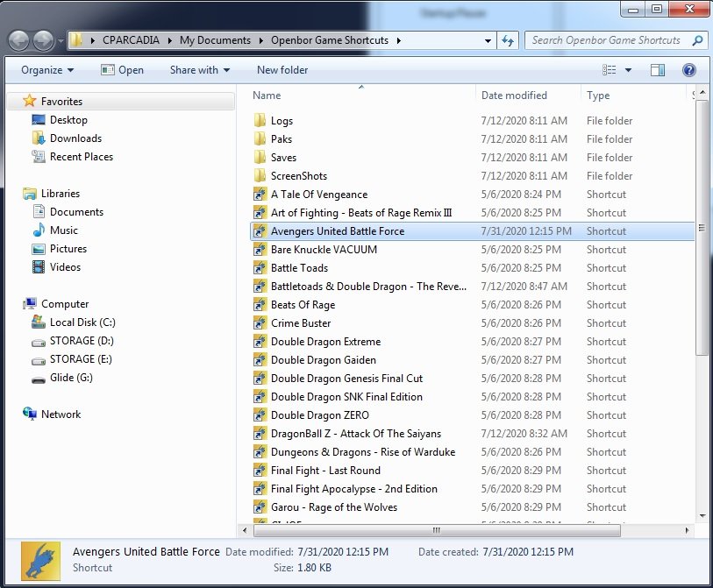Viewport: 713px width, 588px height.
Task: Click the Local Disk (C:) drive icon
Action: pos(39,322)
